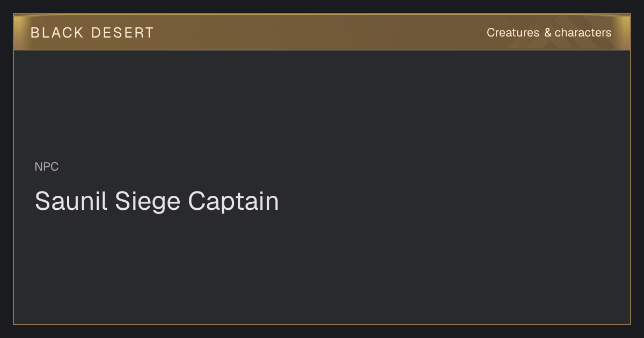This screenshot has width=644, height=338.
Task: Click the blank right half of the card
Action: click(472, 188)
